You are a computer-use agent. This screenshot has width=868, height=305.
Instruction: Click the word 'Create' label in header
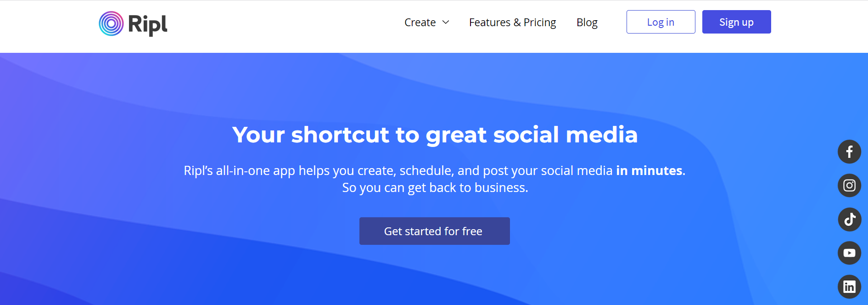click(x=420, y=23)
